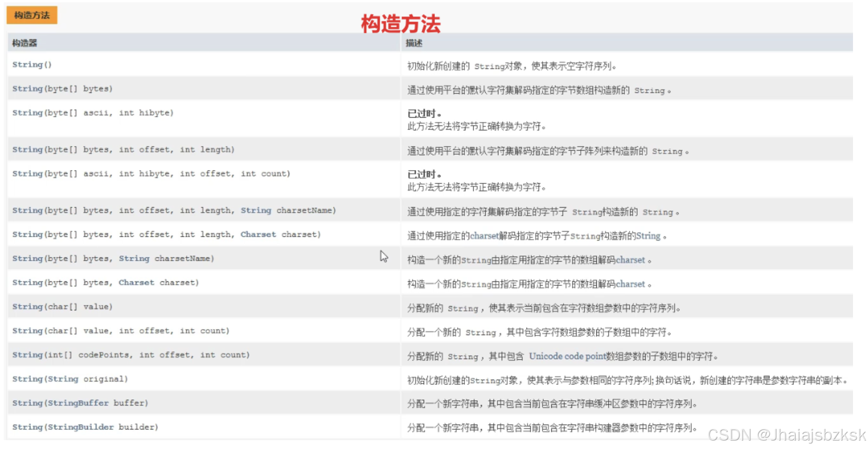Click String(StringBuilder builder) constructor link
868x450 pixels.
[85, 427]
